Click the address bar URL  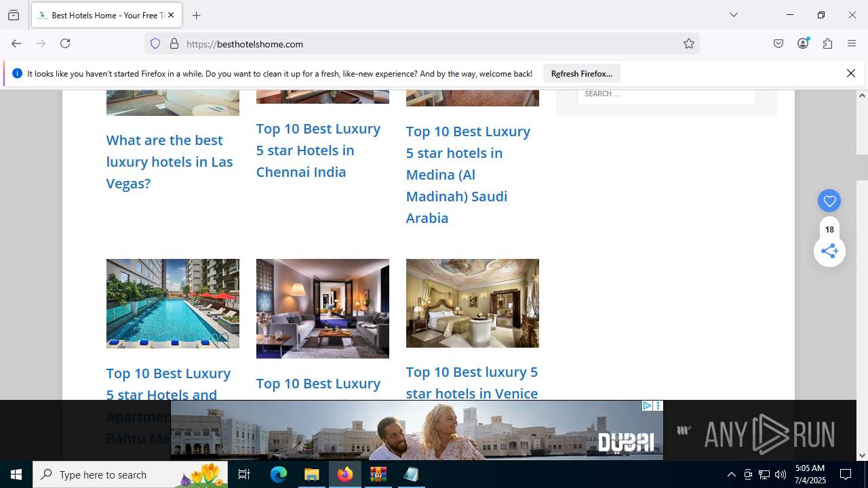(245, 44)
